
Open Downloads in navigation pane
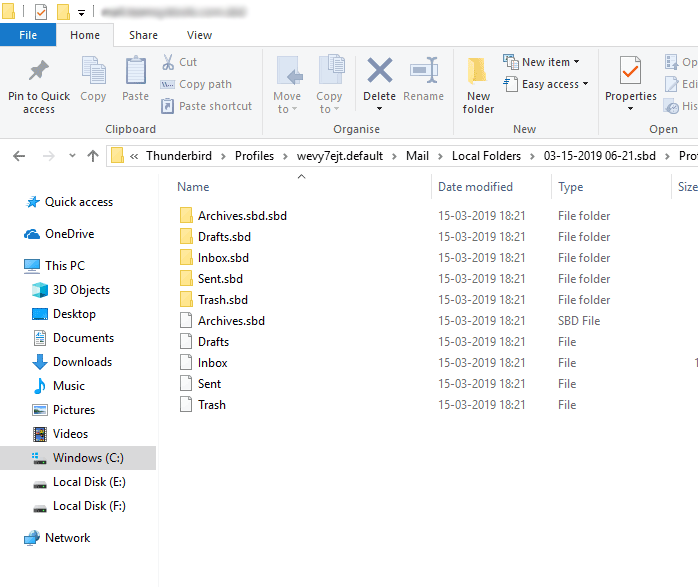[82, 362]
